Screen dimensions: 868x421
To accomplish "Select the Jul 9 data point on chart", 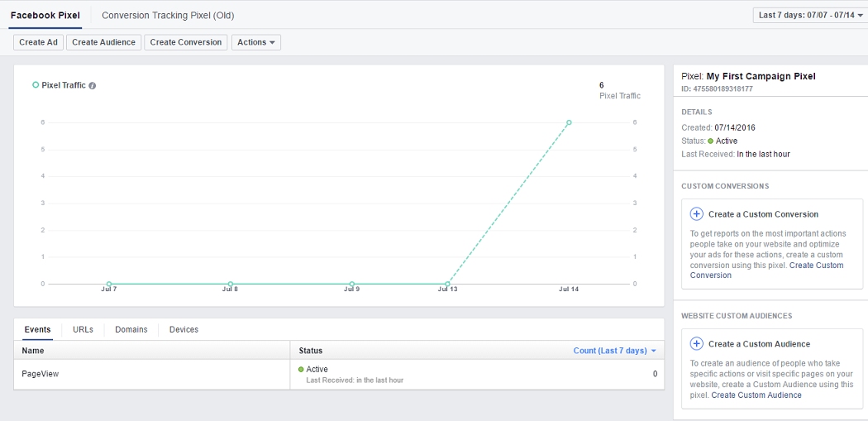I will 351,284.
